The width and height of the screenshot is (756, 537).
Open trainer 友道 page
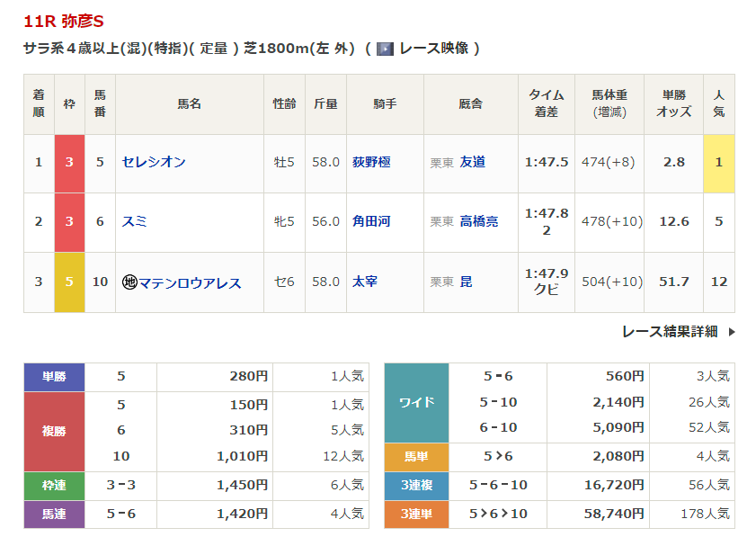472,162
